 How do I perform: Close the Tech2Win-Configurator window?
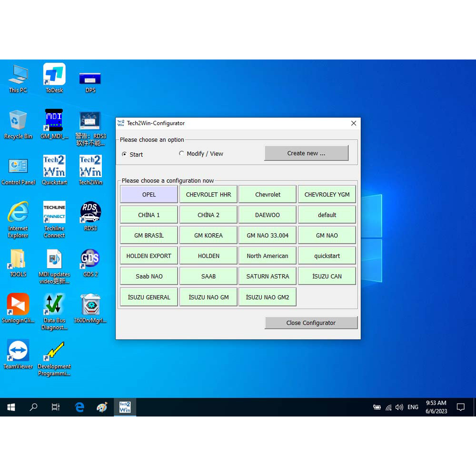(x=354, y=123)
